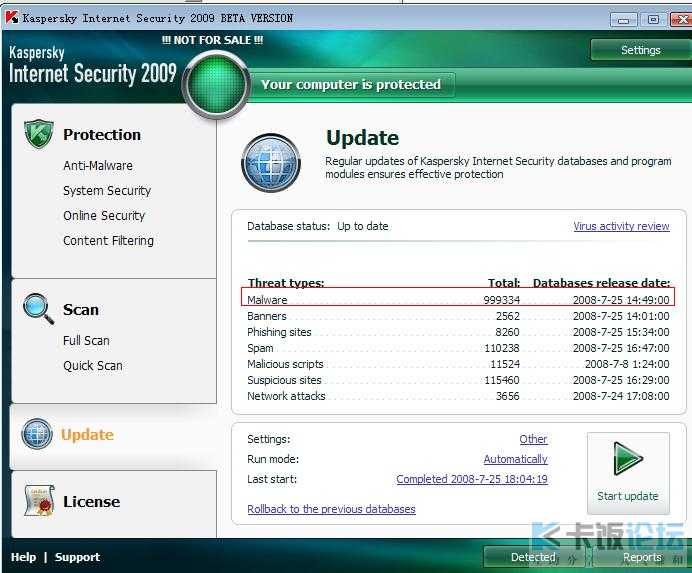The width and height of the screenshot is (692, 573).
Task: Click the Other settings link
Action: click(x=533, y=439)
